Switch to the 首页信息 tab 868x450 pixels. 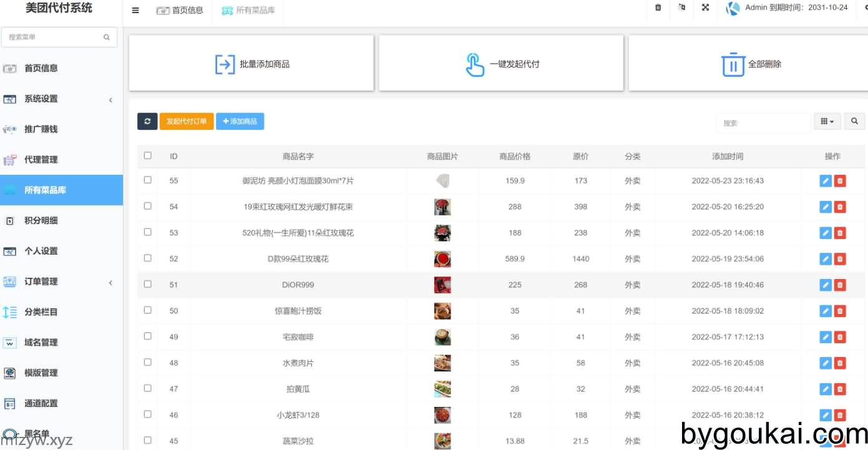[180, 10]
